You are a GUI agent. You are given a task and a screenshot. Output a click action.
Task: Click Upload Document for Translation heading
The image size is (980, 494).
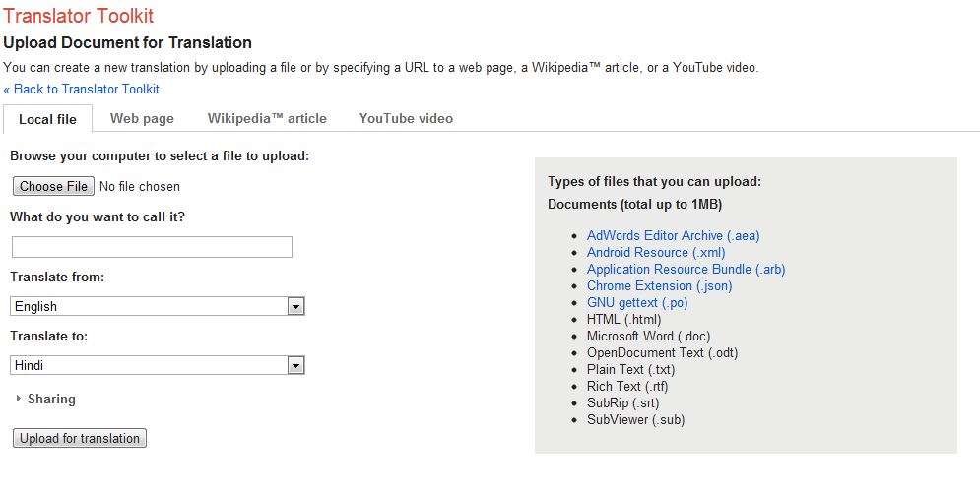click(x=127, y=43)
